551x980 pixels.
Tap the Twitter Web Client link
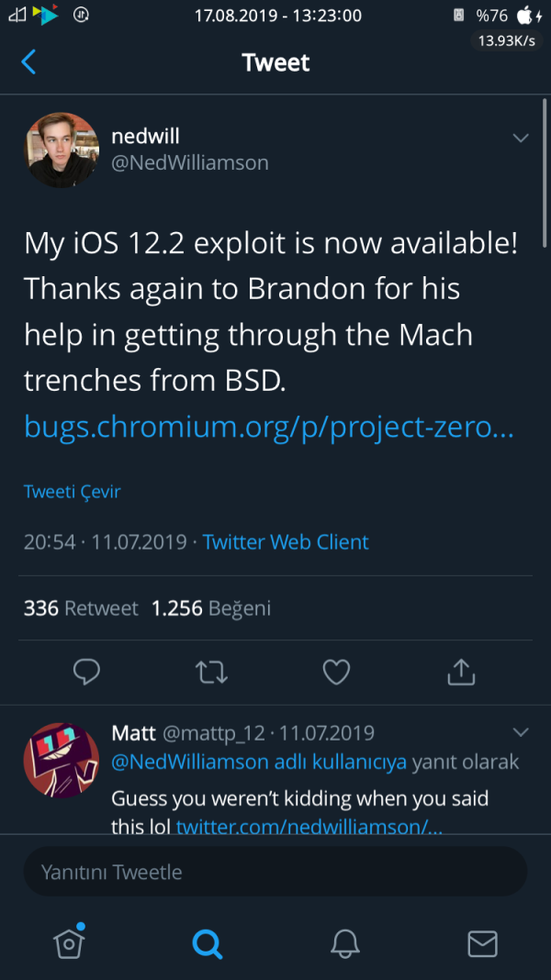pyautogui.click(x=286, y=542)
